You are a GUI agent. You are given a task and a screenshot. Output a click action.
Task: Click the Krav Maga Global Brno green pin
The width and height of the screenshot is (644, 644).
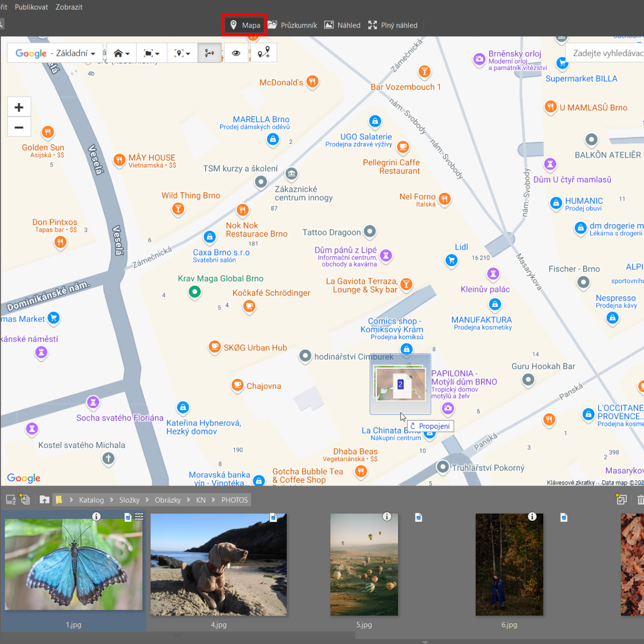[x=195, y=292]
